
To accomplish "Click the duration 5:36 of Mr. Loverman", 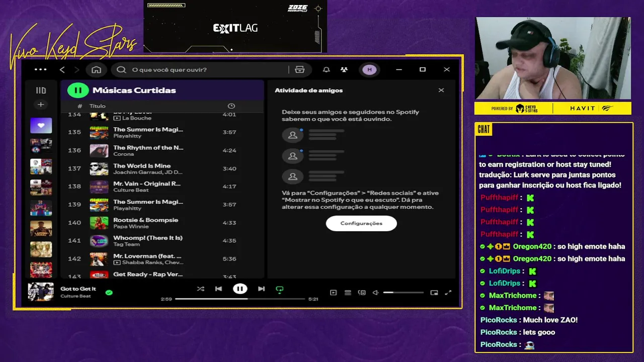I will click(229, 259).
